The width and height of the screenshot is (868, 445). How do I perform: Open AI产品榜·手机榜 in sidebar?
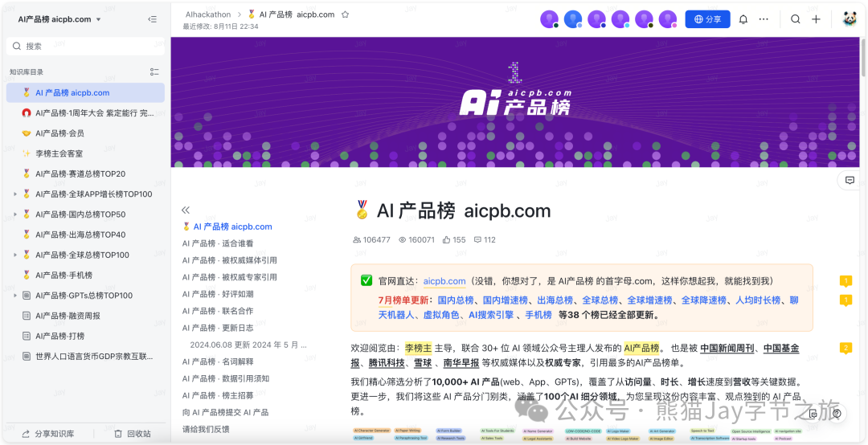pos(85,275)
